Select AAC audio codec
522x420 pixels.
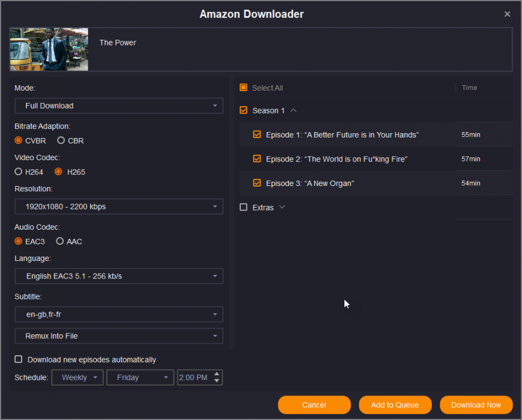coord(69,241)
